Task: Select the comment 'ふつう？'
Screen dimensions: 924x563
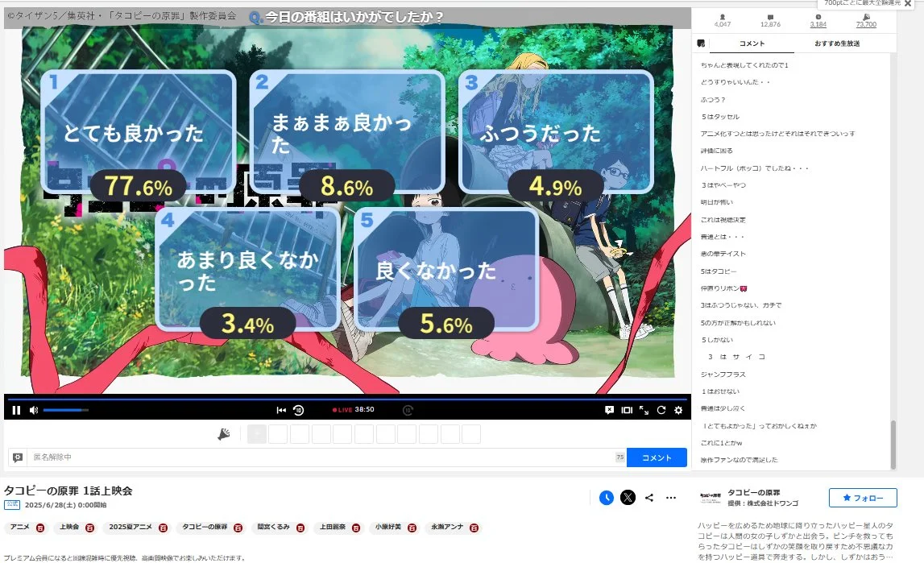Action: [713, 100]
